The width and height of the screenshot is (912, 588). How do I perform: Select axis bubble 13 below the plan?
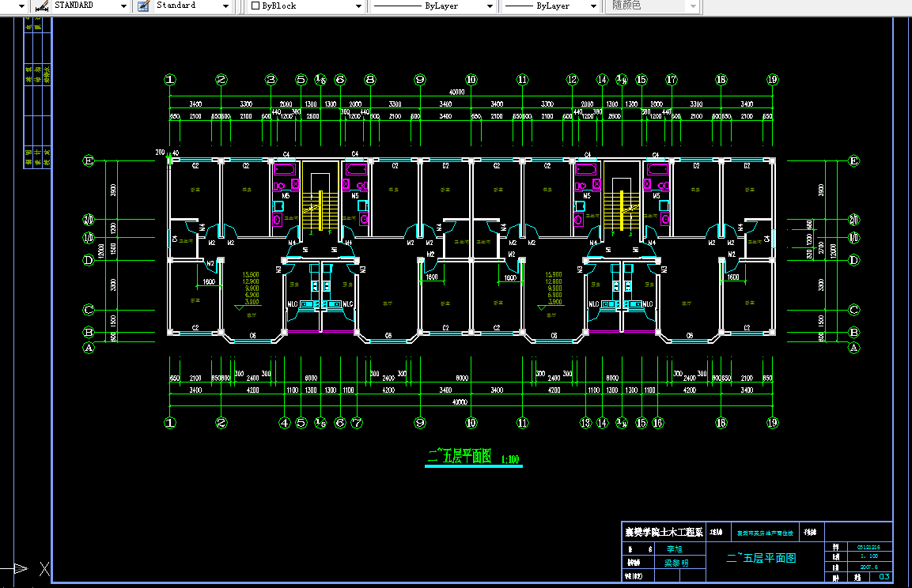[585, 423]
